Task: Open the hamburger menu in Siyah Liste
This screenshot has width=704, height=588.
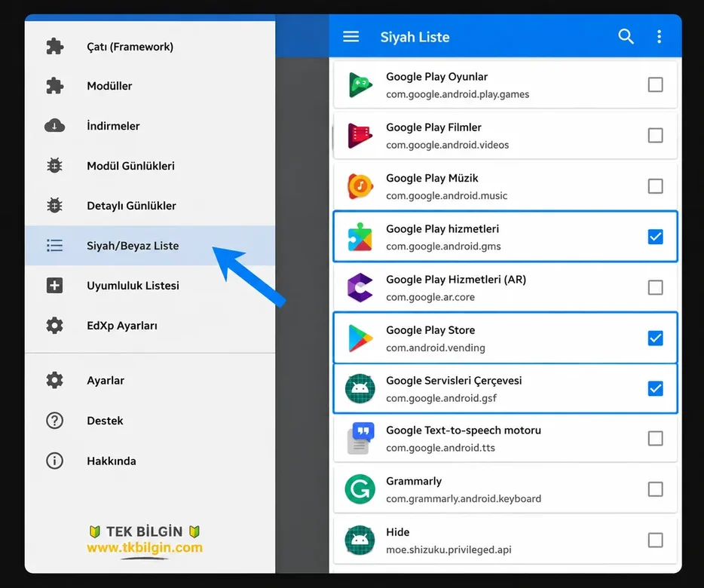Action: click(351, 36)
